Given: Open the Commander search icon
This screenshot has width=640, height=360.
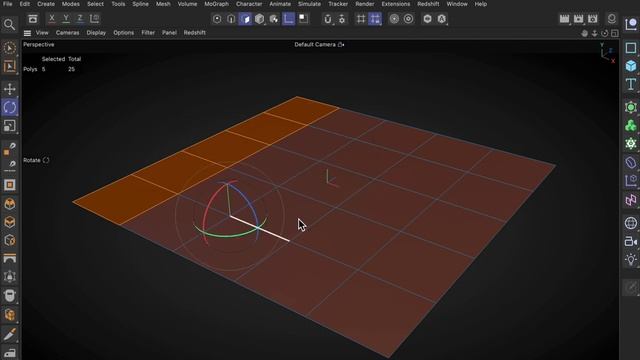Looking at the screenshot, I should (9, 25).
